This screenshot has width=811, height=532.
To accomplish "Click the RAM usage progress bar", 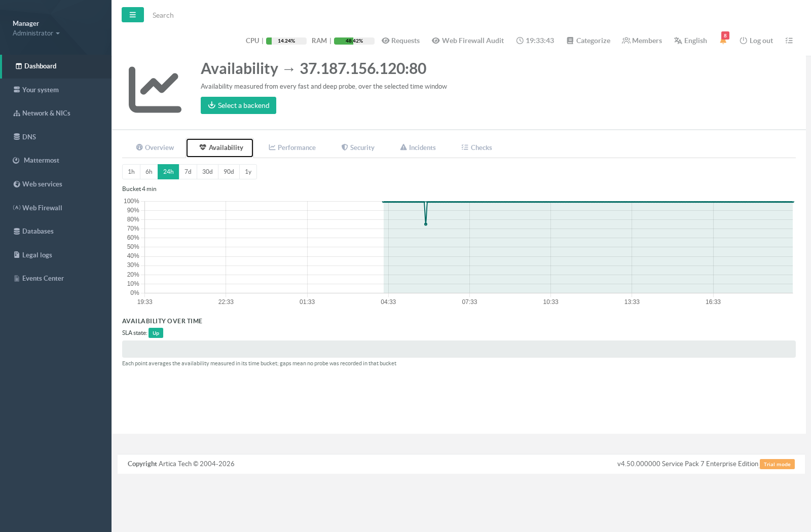I will coord(354,41).
